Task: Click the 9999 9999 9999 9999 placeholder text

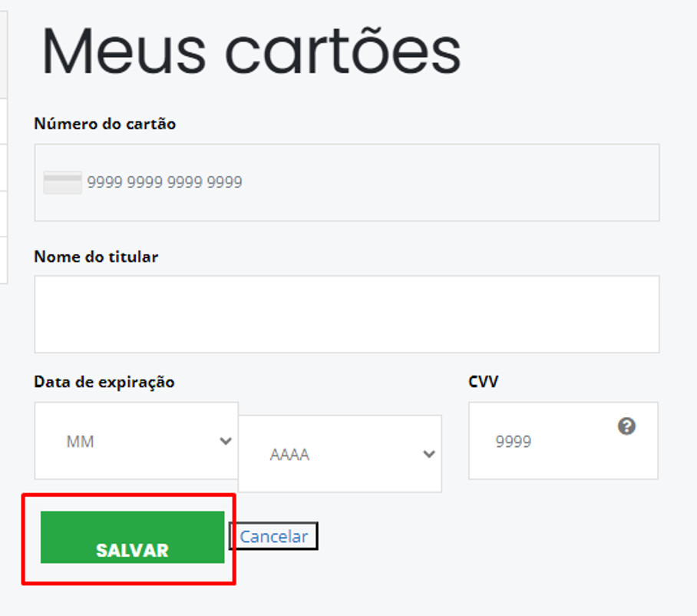Action: click(164, 182)
